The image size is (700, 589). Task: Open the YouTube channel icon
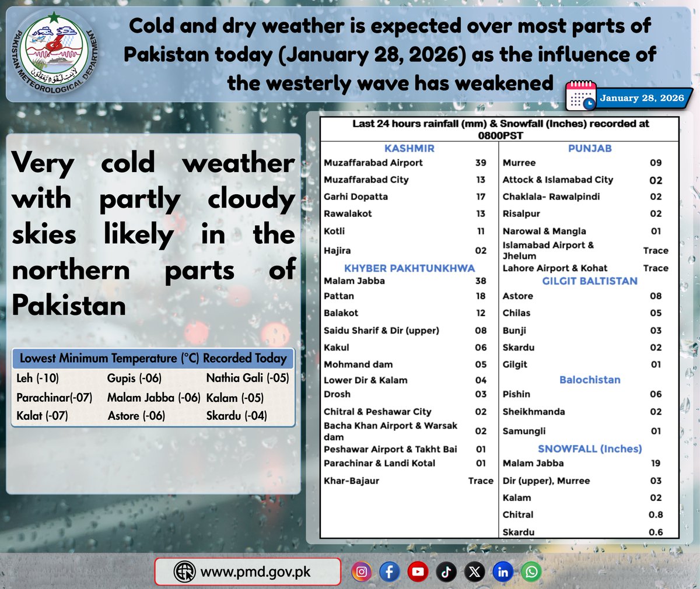click(418, 572)
